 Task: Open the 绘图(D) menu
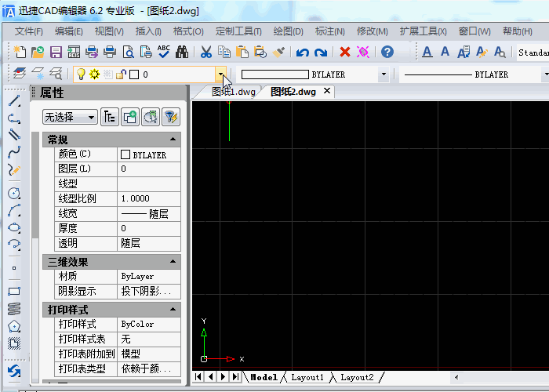coord(288,31)
